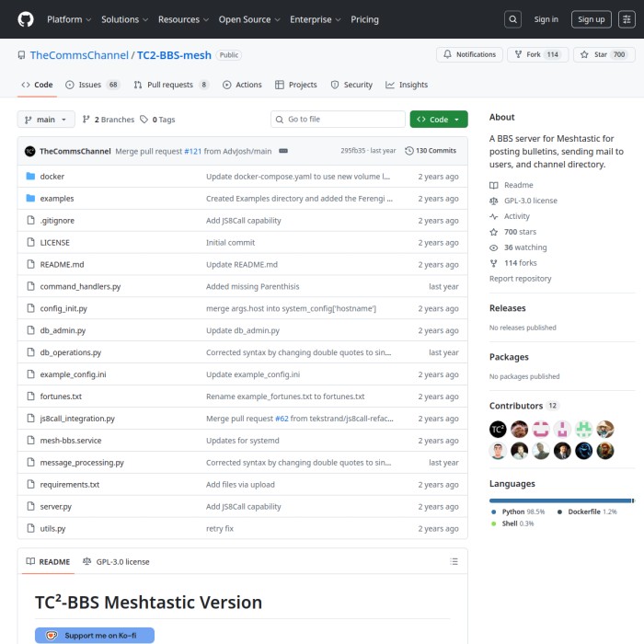Click the GitHub logo icon

[25, 18]
